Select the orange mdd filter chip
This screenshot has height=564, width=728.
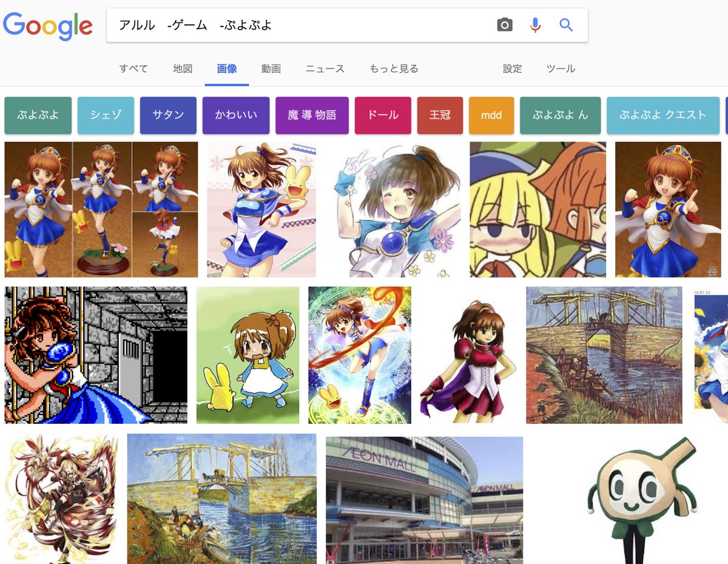click(x=491, y=115)
